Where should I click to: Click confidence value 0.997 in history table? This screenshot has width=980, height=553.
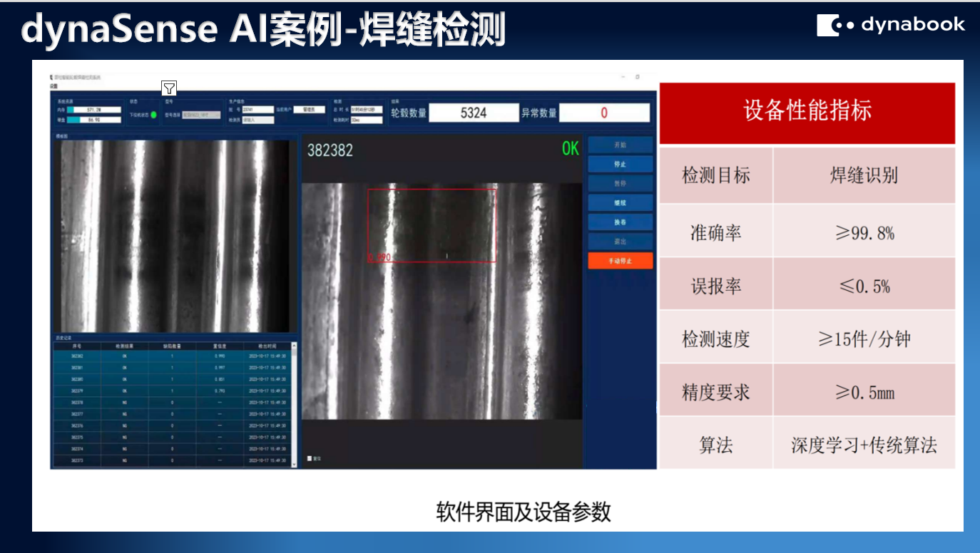(220, 368)
